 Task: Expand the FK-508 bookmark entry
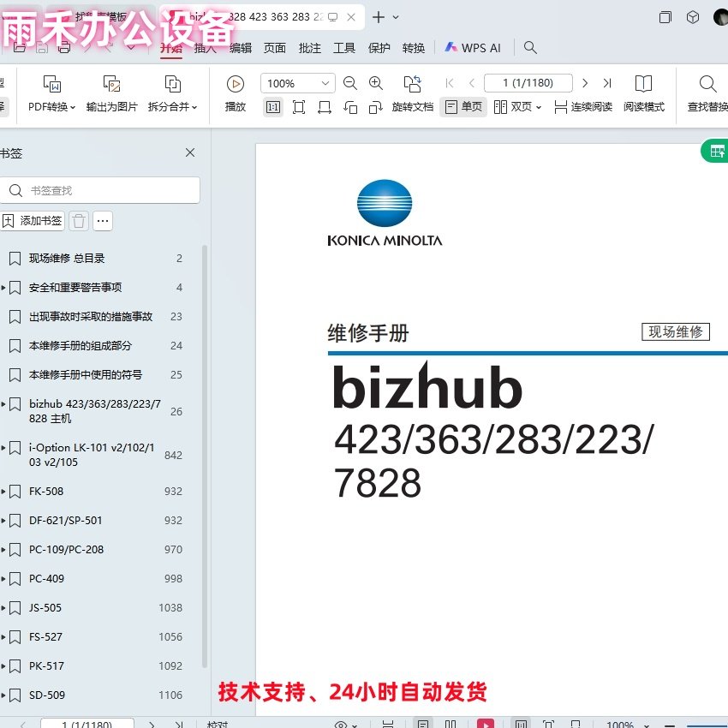(x=4, y=492)
